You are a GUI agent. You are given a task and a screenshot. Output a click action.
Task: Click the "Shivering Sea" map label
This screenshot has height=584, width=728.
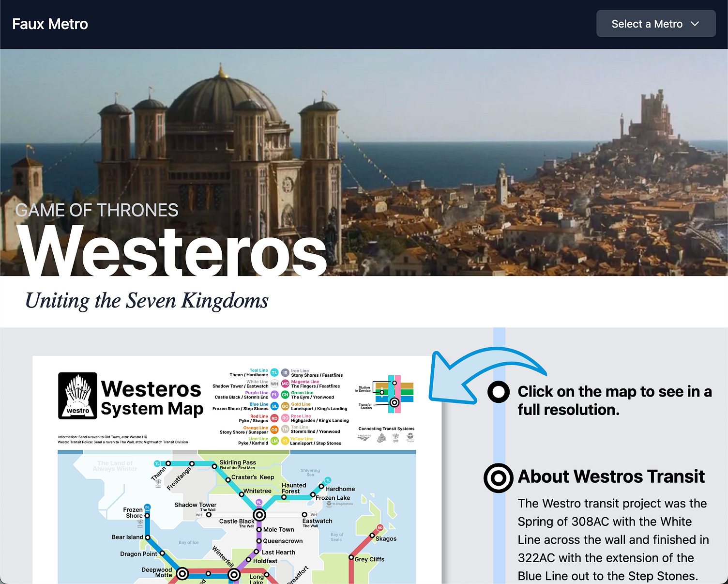[310, 473]
